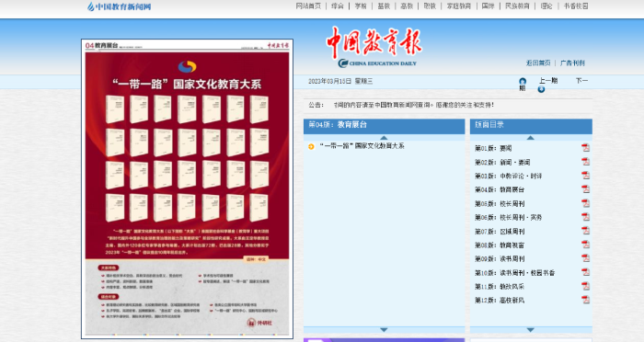
Task: Go to 基教 section
Action: tap(384, 6)
